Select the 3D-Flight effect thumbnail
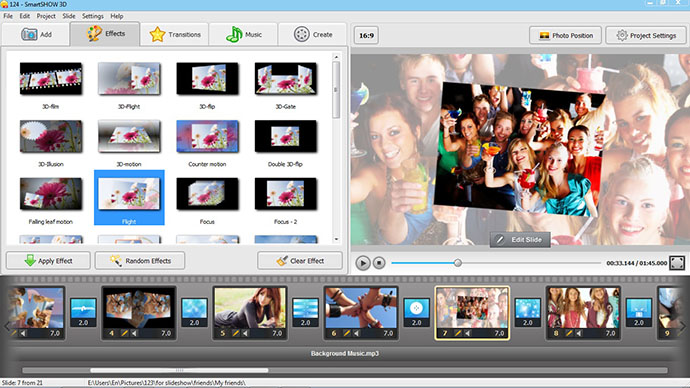690x388 pixels. pyautogui.click(x=129, y=79)
